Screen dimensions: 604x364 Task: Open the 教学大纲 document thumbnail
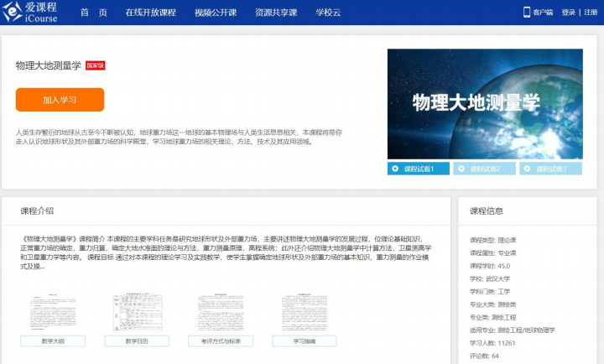52,311
